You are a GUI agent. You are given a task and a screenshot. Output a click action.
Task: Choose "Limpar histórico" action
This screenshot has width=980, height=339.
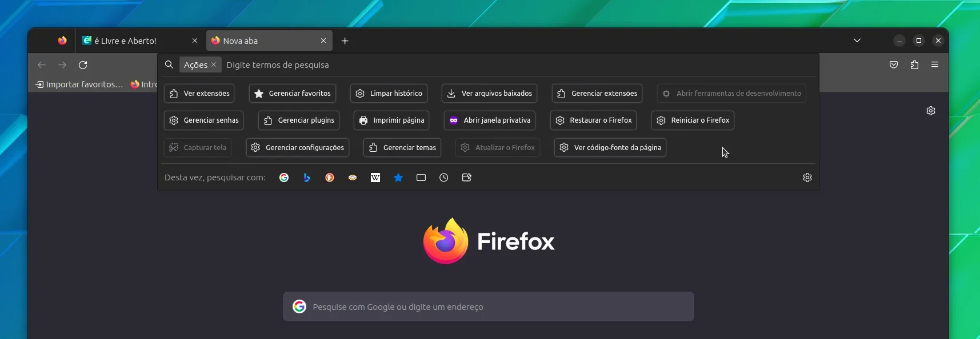[389, 94]
